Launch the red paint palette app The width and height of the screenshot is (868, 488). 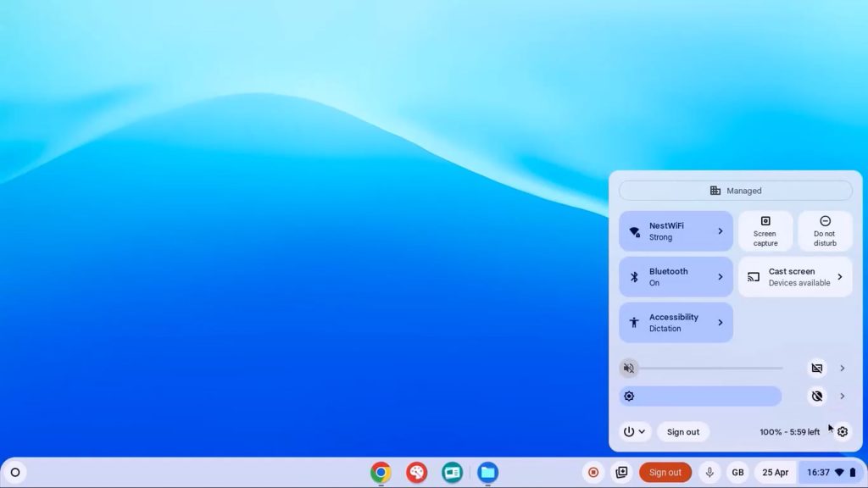416,473
